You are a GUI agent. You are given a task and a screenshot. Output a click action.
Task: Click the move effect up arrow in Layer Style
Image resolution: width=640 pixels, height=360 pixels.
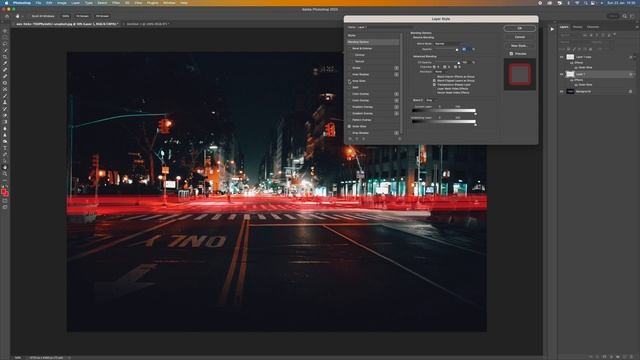357,139
